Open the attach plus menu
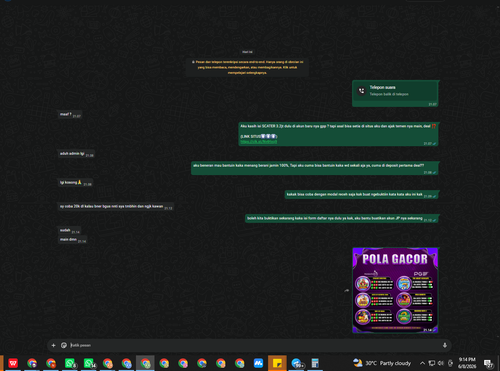The image size is (500, 371). tap(53, 345)
